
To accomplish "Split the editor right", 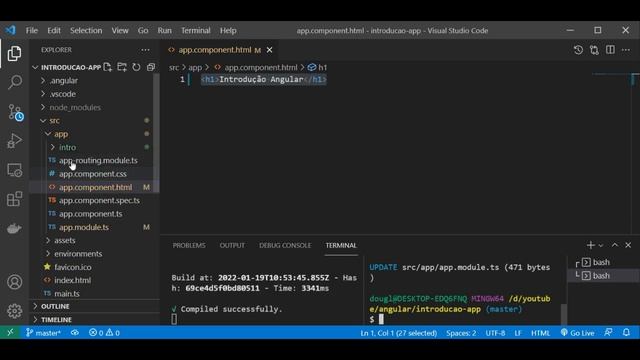I will [610, 50].
